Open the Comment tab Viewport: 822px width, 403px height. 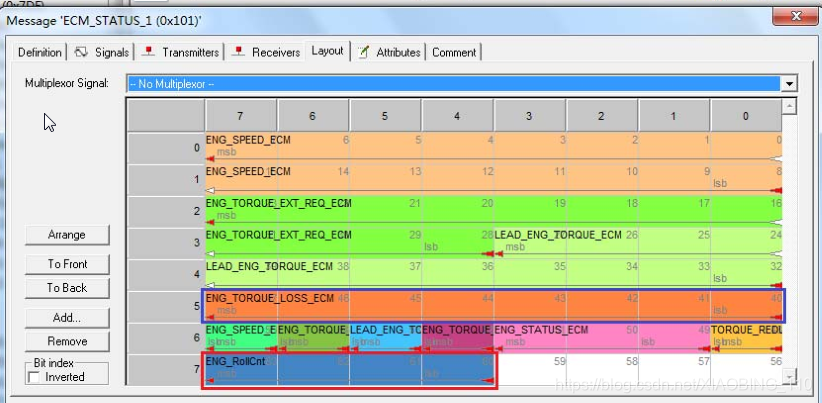(454, 52)
